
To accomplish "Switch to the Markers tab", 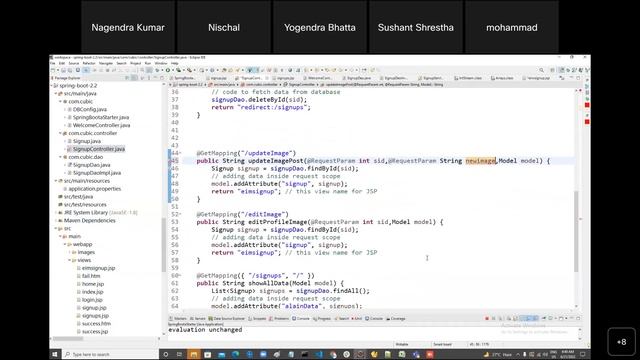I will [x=178, y=318].
